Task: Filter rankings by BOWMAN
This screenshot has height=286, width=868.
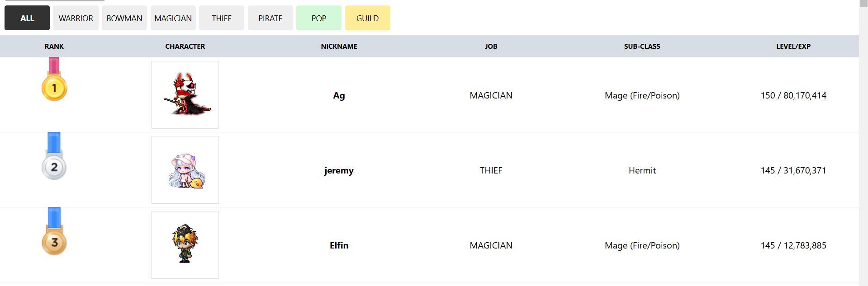Action: click(x=124, y=18)
